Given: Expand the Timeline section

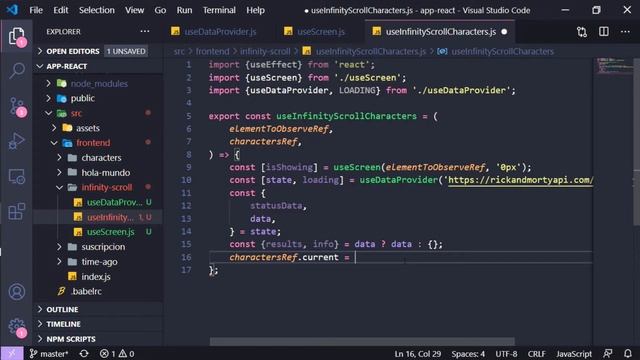Looking at the screenshot, I should (63, 324).
